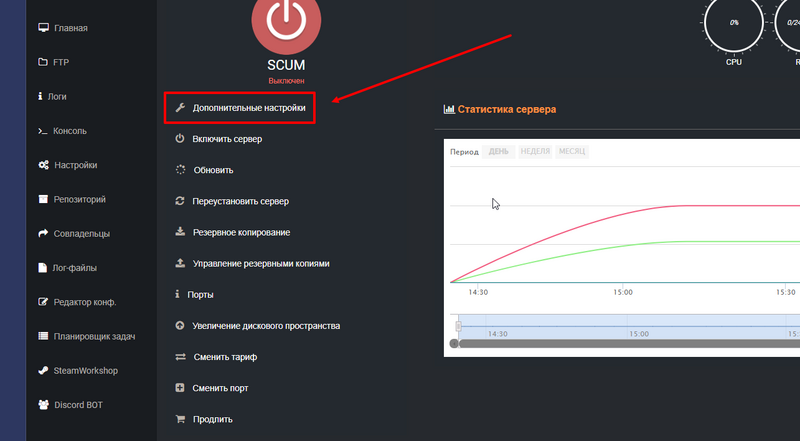
Task: Click the Настройки gears icon in sidebar
Action: (x=43, y=165)
